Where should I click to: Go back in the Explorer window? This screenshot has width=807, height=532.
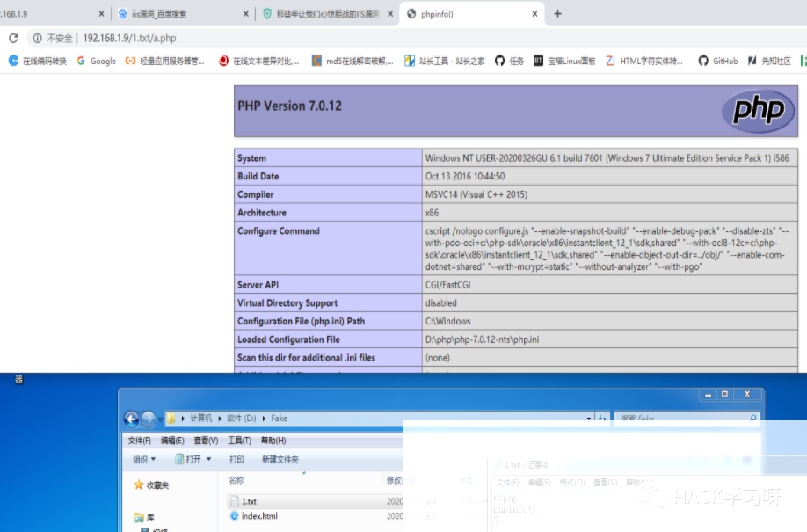(x=131, y=419)
